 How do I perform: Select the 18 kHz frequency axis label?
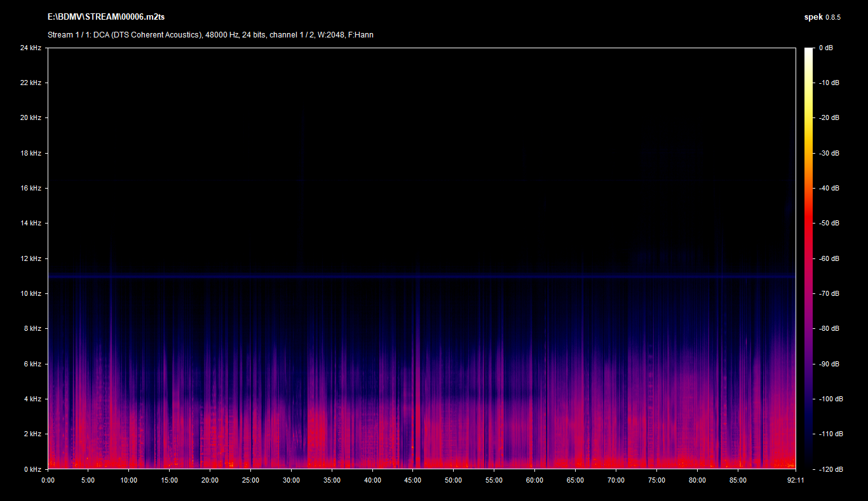[31, 153]
